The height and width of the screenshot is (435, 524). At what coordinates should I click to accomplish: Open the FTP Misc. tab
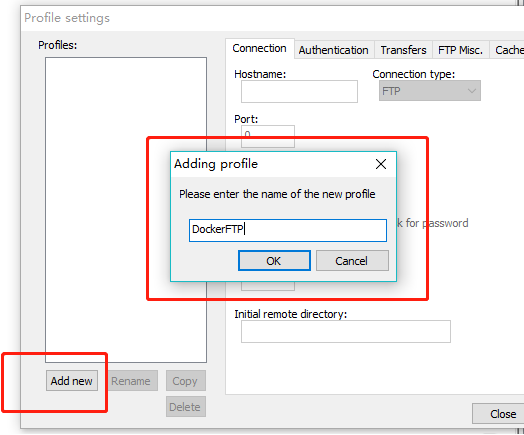461,50
